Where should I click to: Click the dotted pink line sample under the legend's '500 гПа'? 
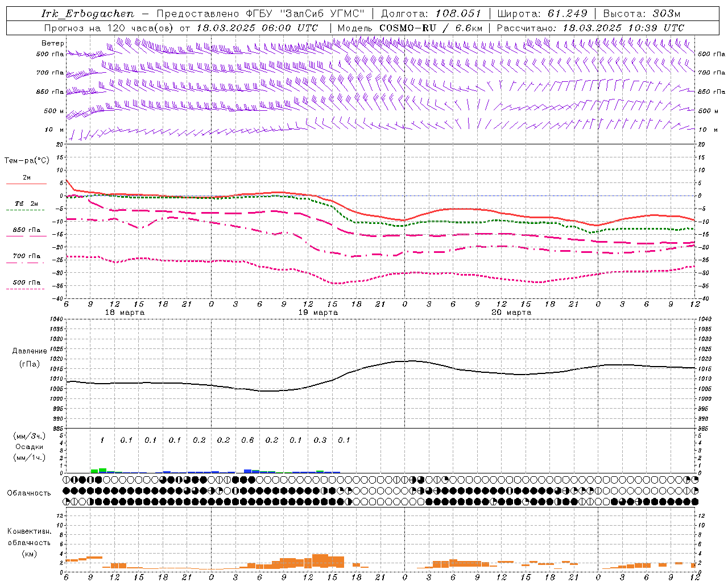click(x=25, y=289)
